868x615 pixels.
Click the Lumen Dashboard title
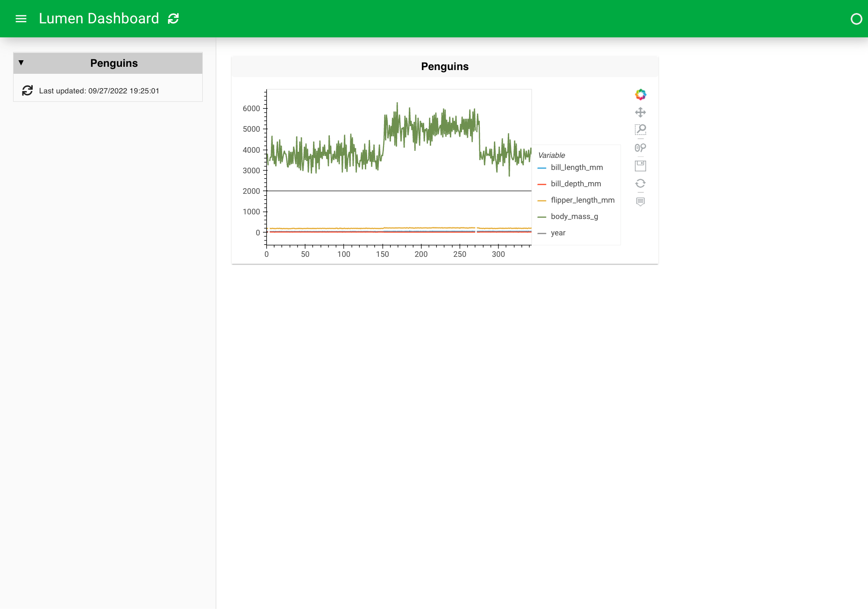100,19
